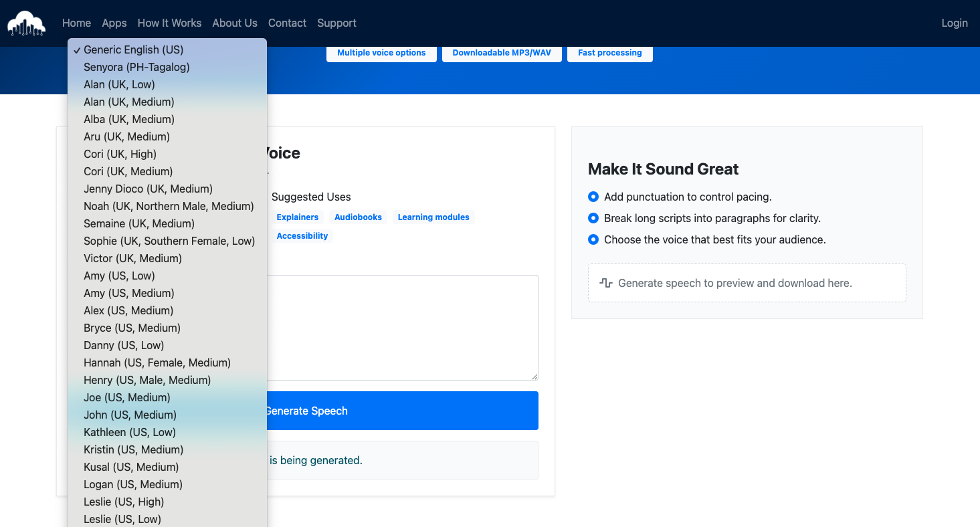Open the Apps menu
The width and height of the screenshot is (980, 527).
[x=114, y=23]
